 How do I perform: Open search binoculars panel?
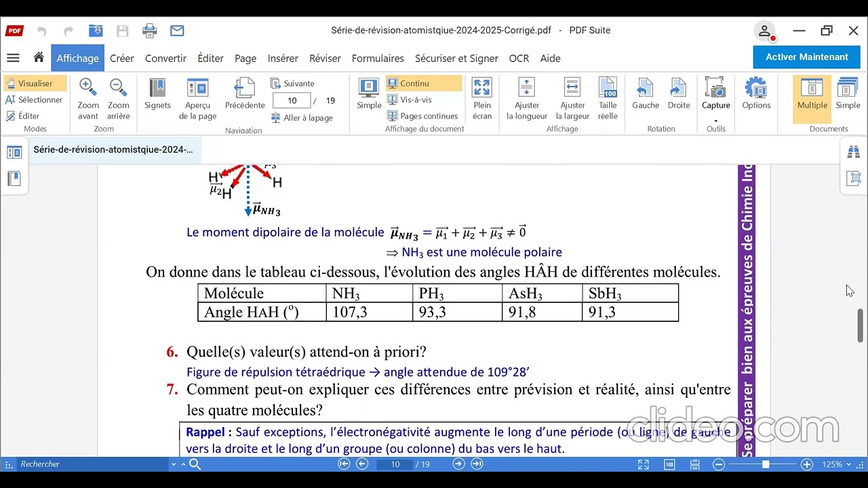click(854, 152)
